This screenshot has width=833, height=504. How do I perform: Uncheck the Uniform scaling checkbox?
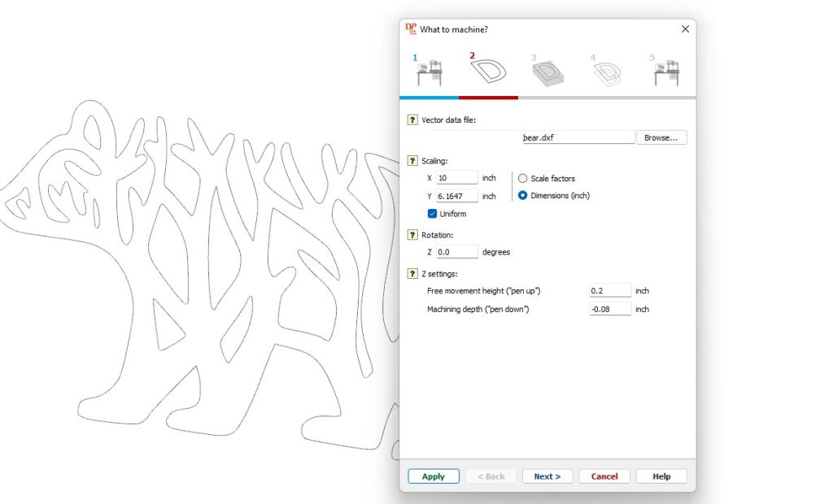tap(433, 214)
